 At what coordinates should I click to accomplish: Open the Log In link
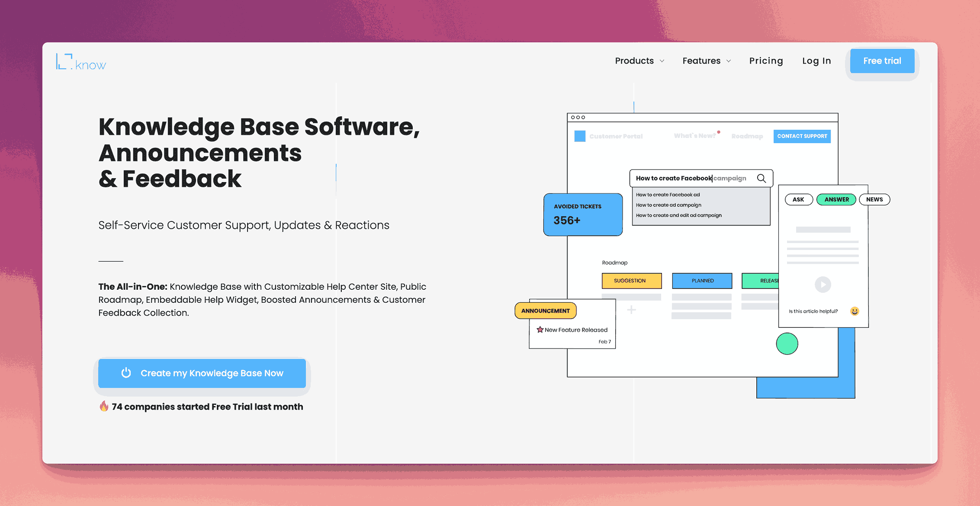point(816,61)
